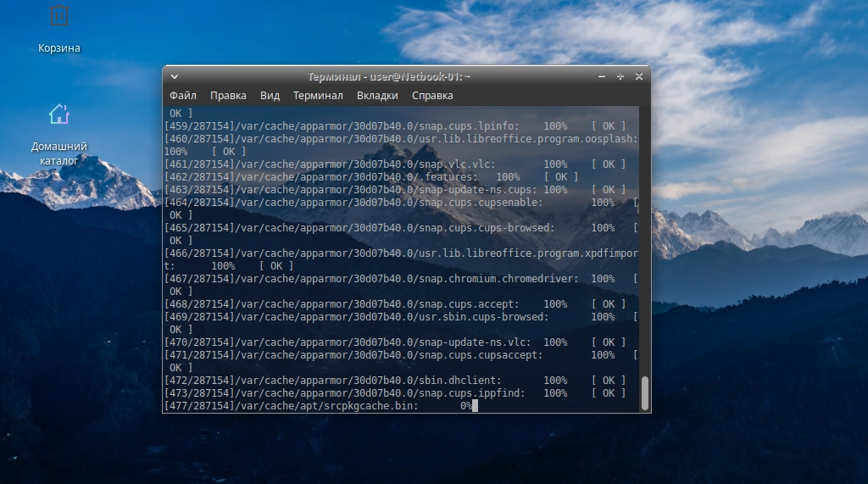Open the Домашний каталог home folder icon
Screen dimensions: 868x484
[58, 135]
